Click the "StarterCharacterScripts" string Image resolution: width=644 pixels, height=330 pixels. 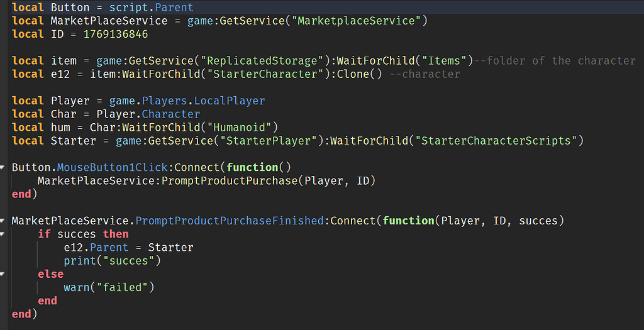point(496,140)
